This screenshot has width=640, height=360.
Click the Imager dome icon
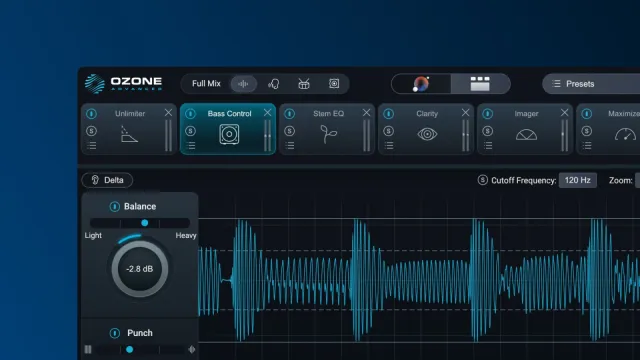[x=526, y=135]
